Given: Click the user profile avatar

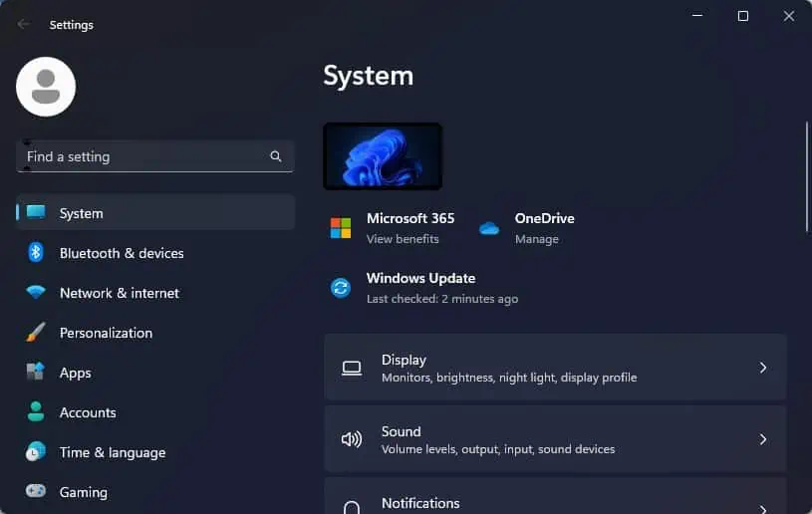Looking at the screenshot, I should tap(46, 87).
